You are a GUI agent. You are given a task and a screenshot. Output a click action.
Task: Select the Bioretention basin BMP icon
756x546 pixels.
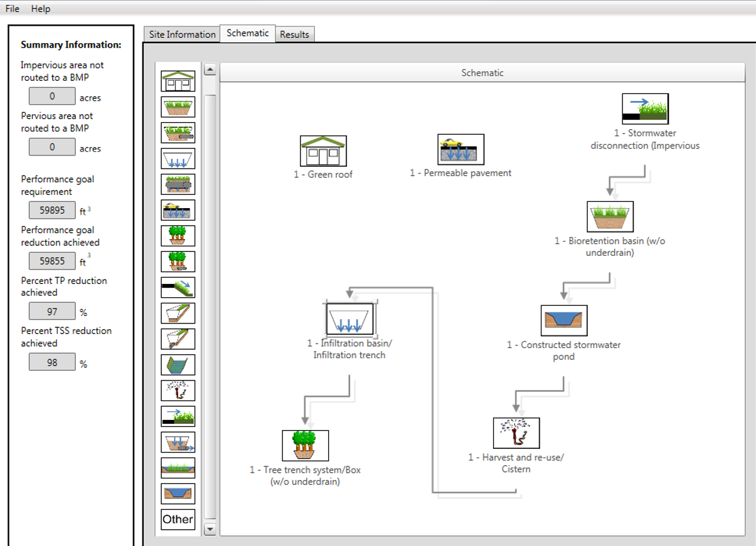pos(178,107)
